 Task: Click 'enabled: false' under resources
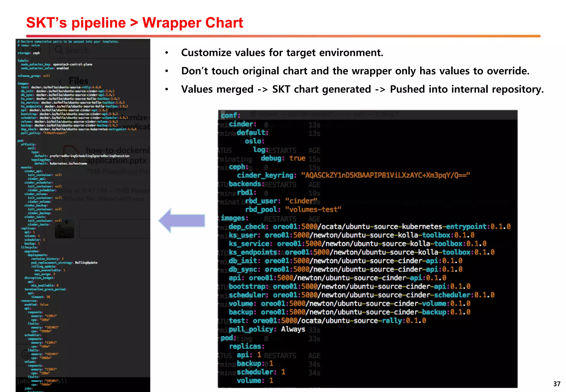pyautogui.click(x=36, y=305)
